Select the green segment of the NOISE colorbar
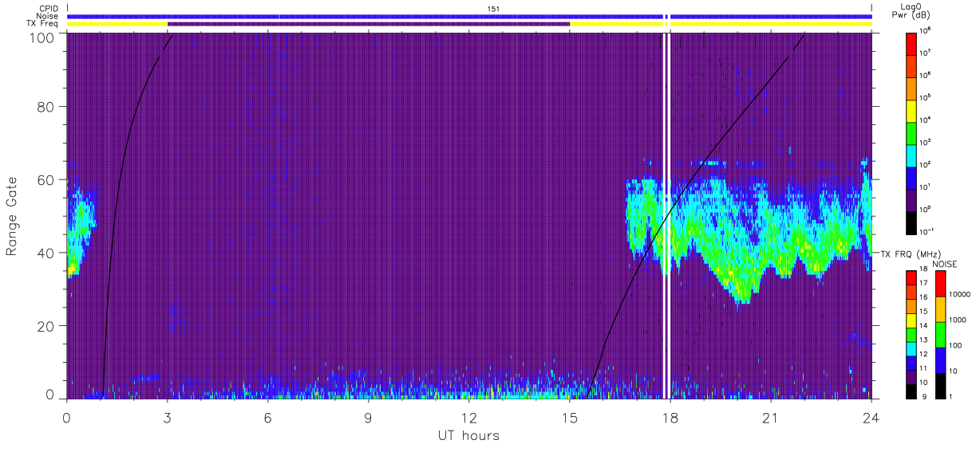 point(940,334)
